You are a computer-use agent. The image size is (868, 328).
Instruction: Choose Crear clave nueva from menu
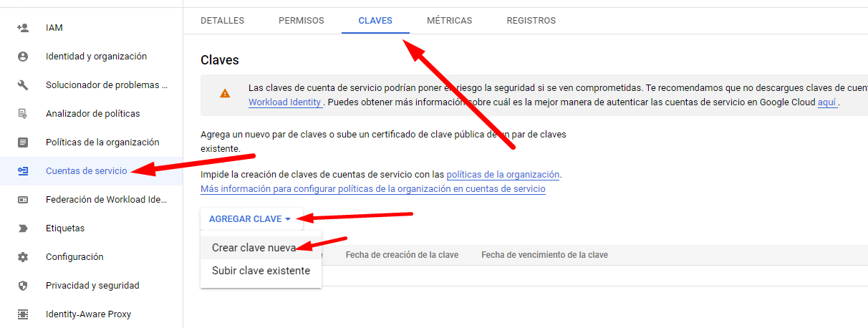[x=254, y=248]
